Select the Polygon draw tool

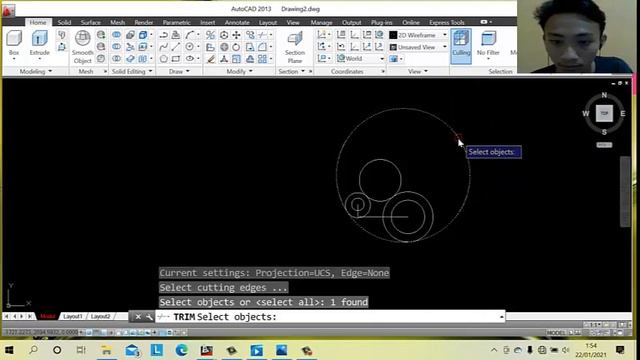(163, 59)
